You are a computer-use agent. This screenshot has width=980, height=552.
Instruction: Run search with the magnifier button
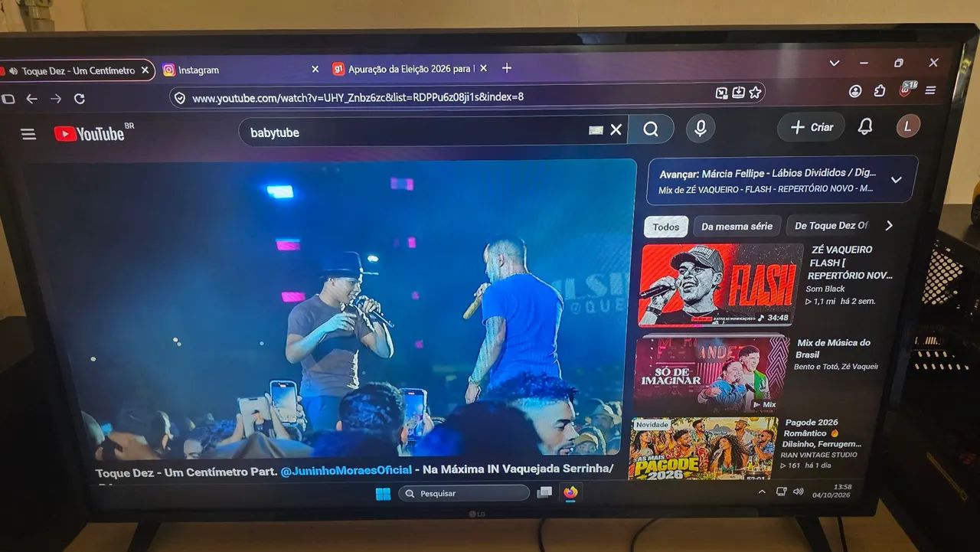point(651,129)
